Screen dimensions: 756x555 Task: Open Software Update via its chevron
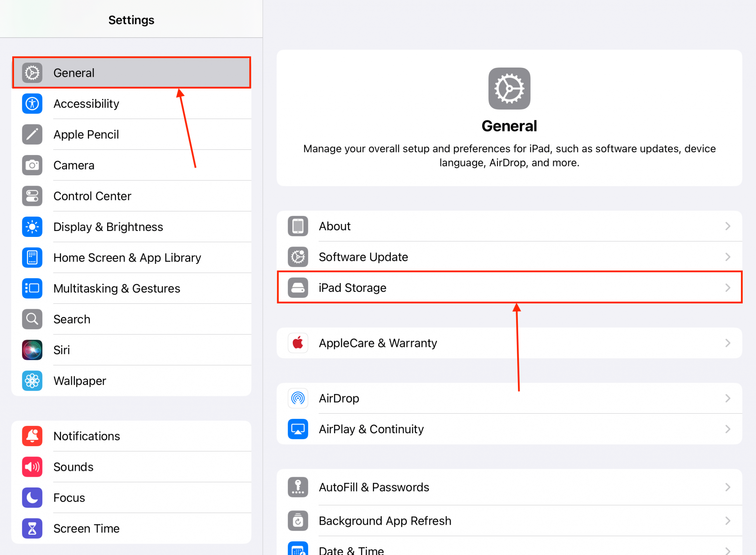coord(728,256)
